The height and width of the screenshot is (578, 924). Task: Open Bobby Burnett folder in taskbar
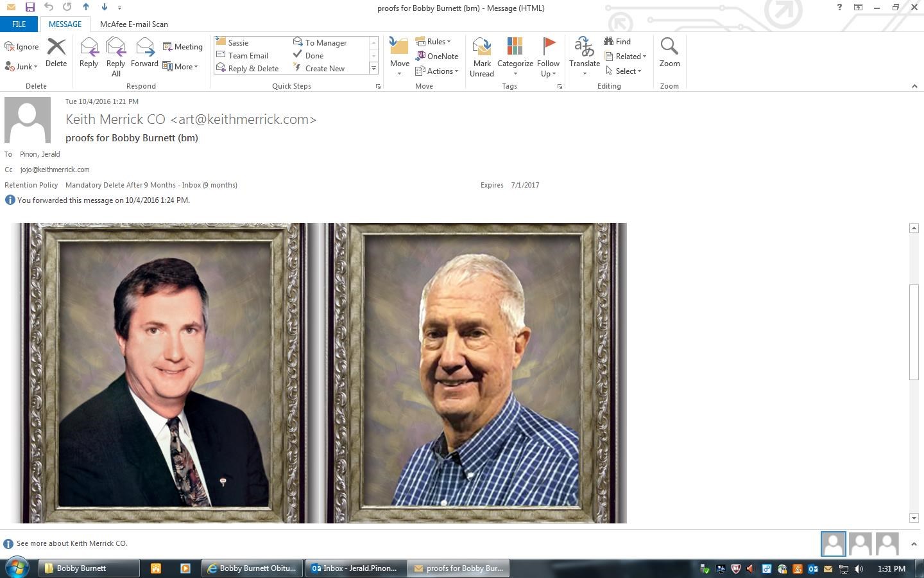tap(89, 568)
